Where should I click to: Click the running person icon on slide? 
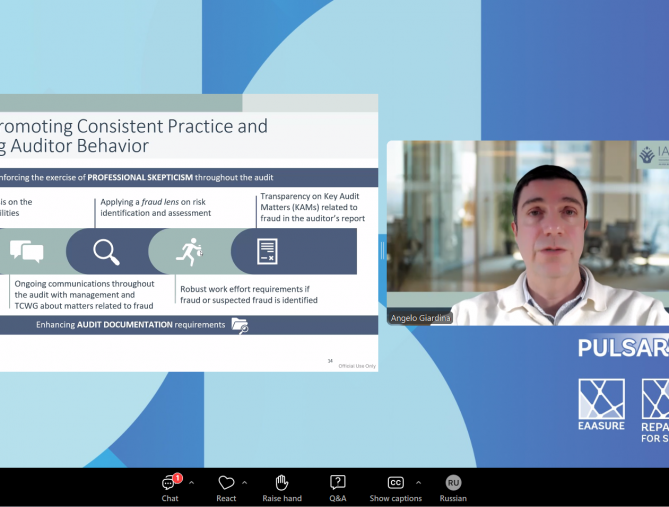tap(188, 251)
